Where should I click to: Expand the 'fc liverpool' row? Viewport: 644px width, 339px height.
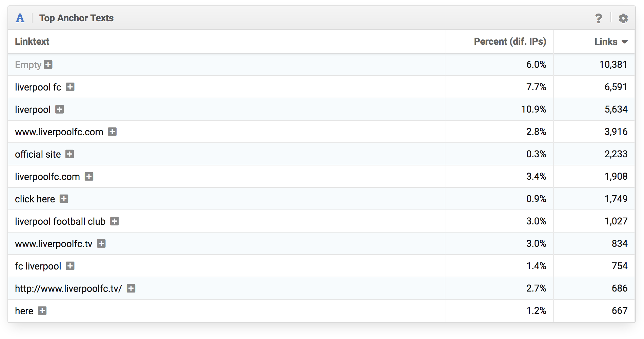[x=70, y=266]
